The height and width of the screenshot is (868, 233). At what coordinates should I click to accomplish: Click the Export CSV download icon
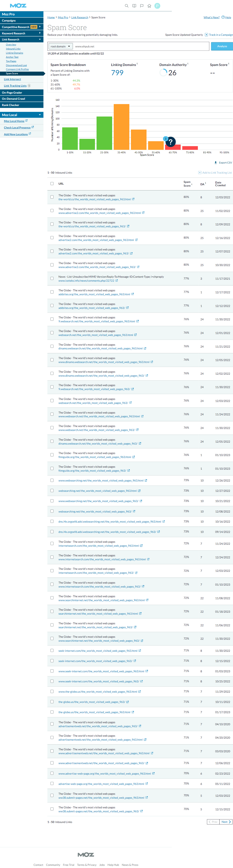[x=216, y=162]
